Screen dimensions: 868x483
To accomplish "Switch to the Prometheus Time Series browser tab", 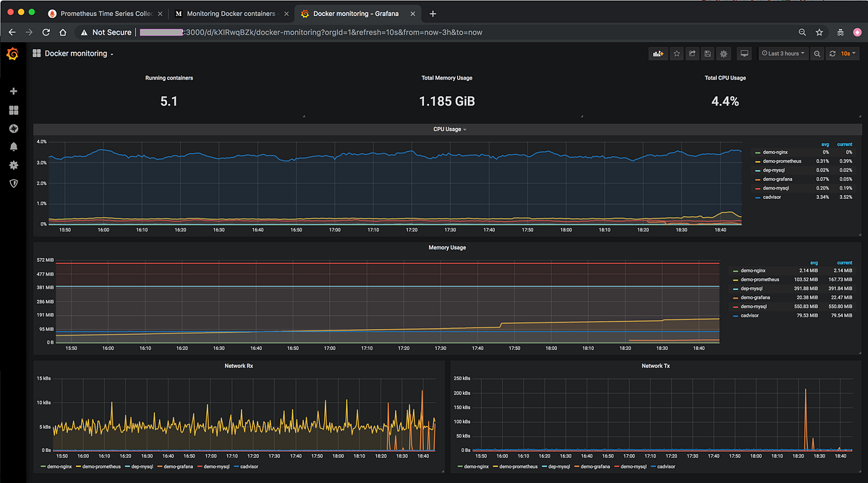I will [105, 13].
